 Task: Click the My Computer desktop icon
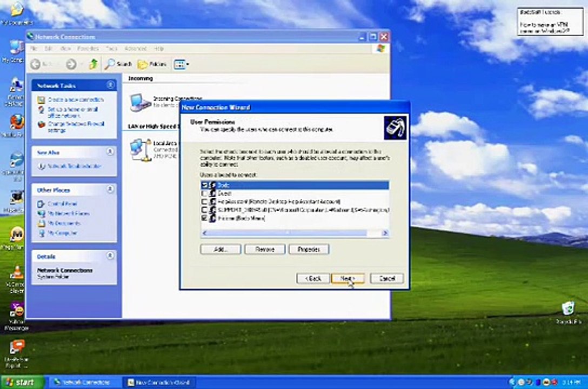click(x=16, y=48)
